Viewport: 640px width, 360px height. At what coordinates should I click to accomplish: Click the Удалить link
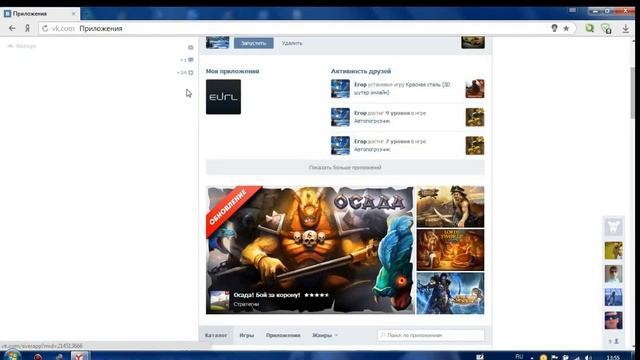pos(292,43)
